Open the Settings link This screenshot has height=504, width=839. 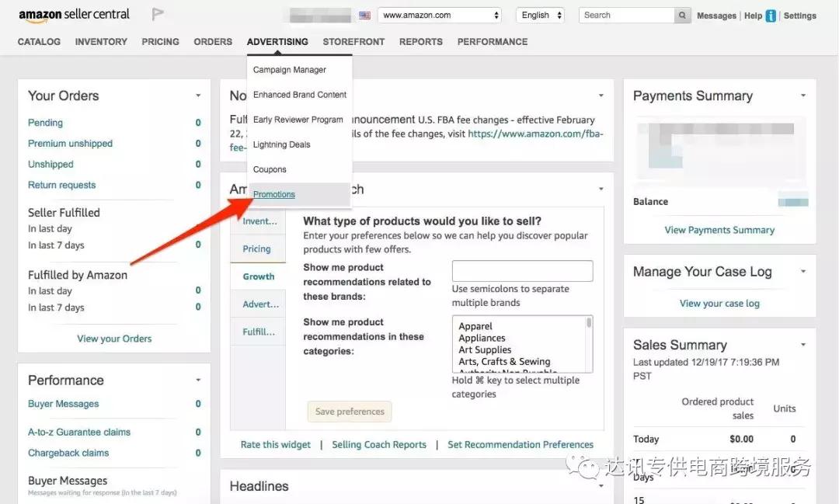coord(800,16)
